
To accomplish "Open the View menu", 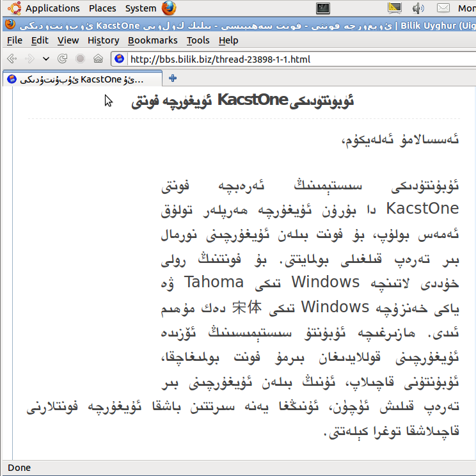I will (68, 40).
